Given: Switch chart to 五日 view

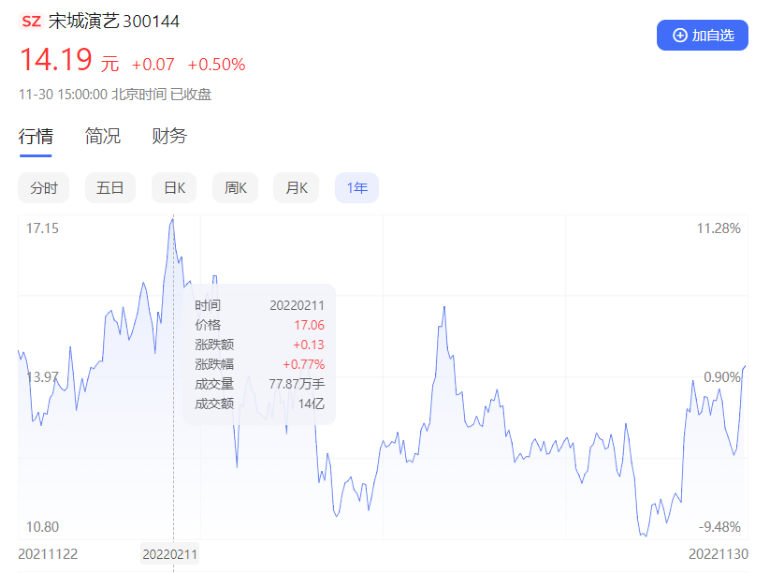Looking at the screenshot, I should (110, 187).
